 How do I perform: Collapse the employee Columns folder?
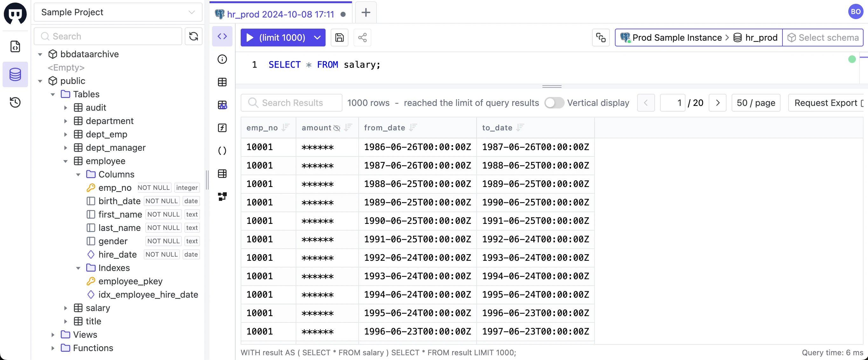click(78, 175)
